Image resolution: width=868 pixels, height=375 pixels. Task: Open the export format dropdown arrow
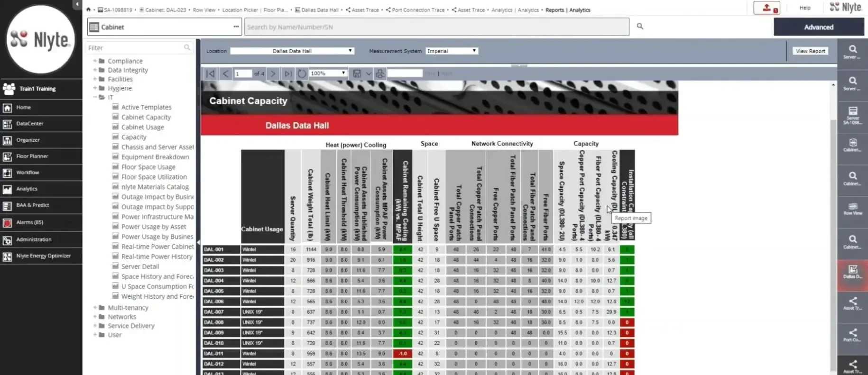click(369, 73)
